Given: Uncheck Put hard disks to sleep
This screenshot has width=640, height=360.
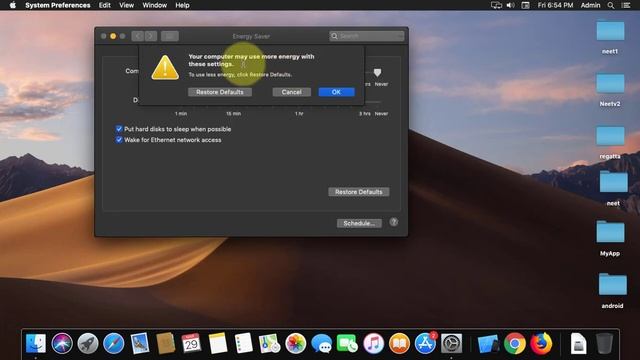Looking at the screenshot, I should [119, 129].
